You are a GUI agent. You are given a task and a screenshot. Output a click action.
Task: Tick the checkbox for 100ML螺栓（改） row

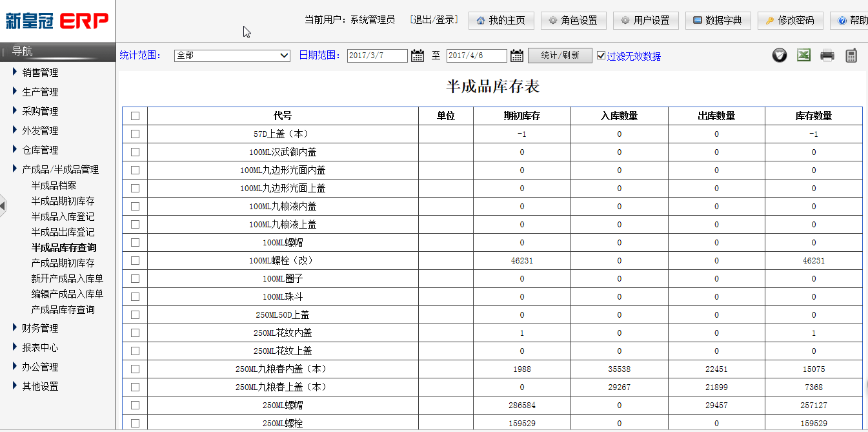pyautogui.click(x=135, y=261)
